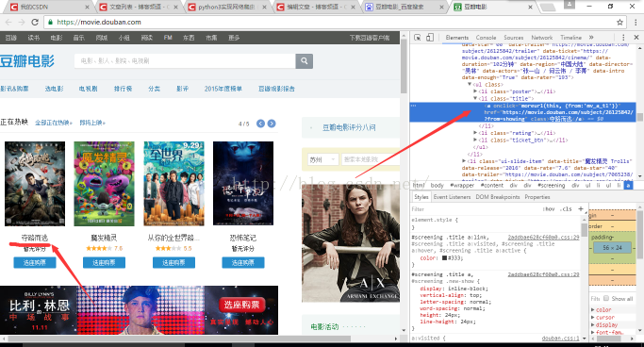Screen dimensions: 644x347
Task: Click the 选座购票 button under 恐怖笔记
Action: (x=242, y=262)
